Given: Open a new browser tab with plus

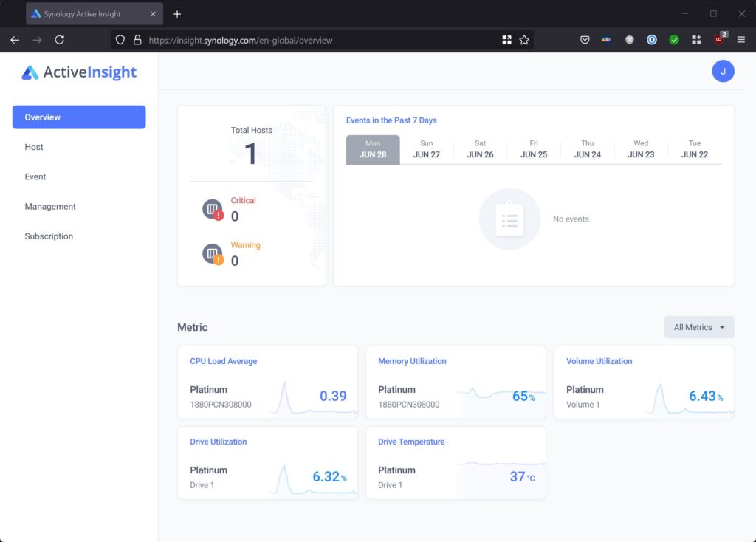Looking at the screenshot, I should (177, 14).
